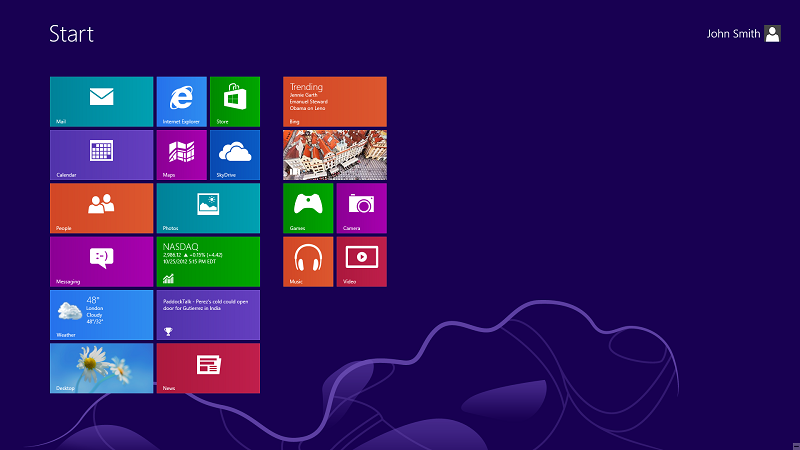This screenshot has width=800, height=450.
Task: Open the Store tile
Action: [235, 102]
